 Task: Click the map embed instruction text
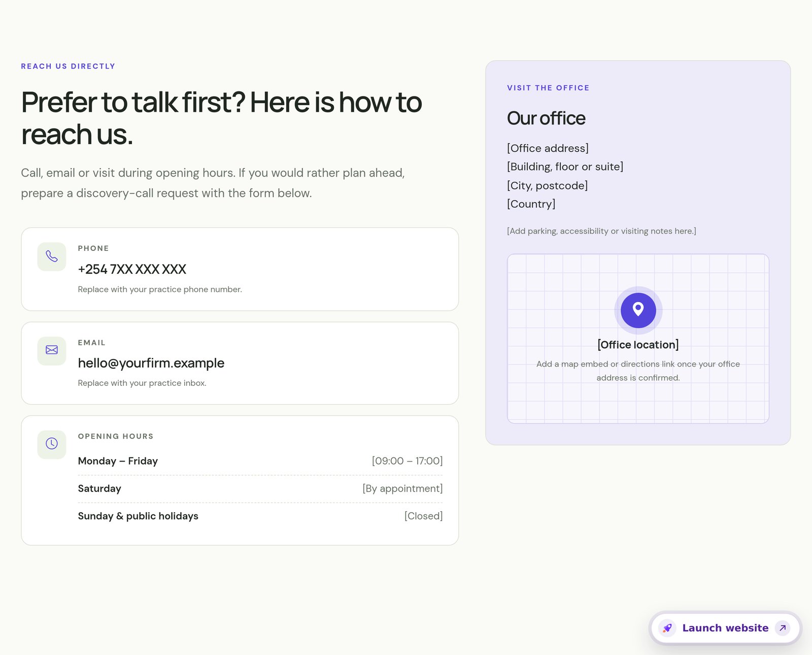638,371
